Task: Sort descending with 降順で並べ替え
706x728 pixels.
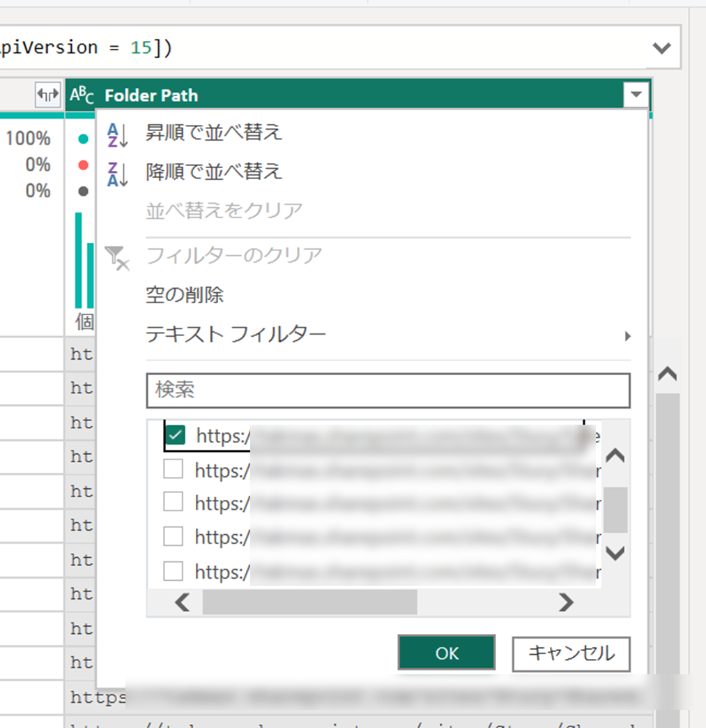Action: pyautogui.click(x=213, y=172)
